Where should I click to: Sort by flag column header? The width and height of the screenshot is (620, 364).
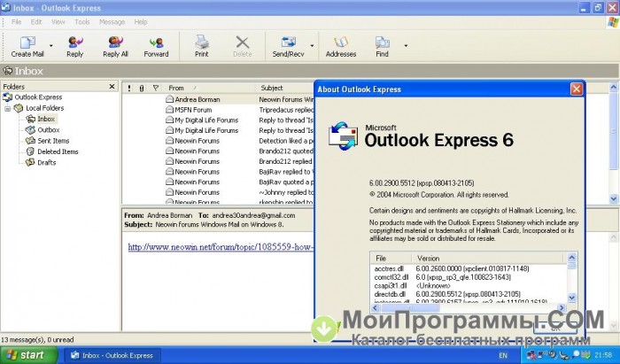[x=155, y=89]
